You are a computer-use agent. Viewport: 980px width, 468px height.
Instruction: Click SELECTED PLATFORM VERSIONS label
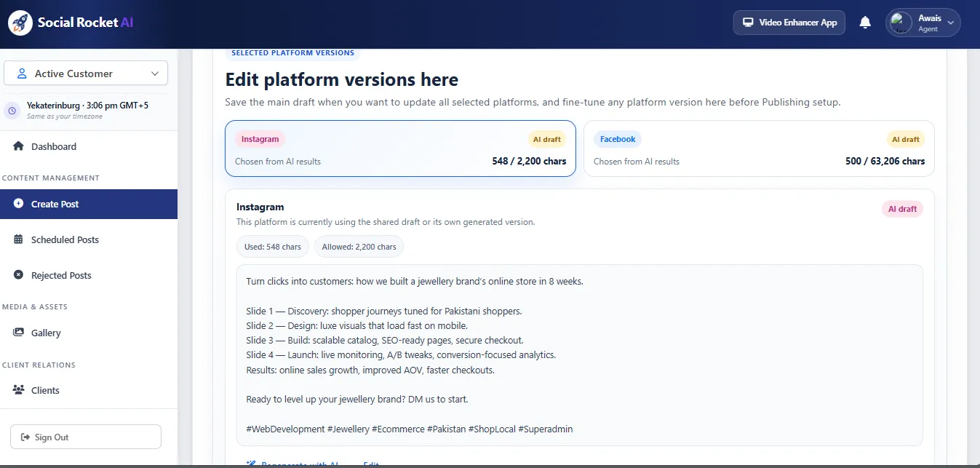click(x=292, y=52)
